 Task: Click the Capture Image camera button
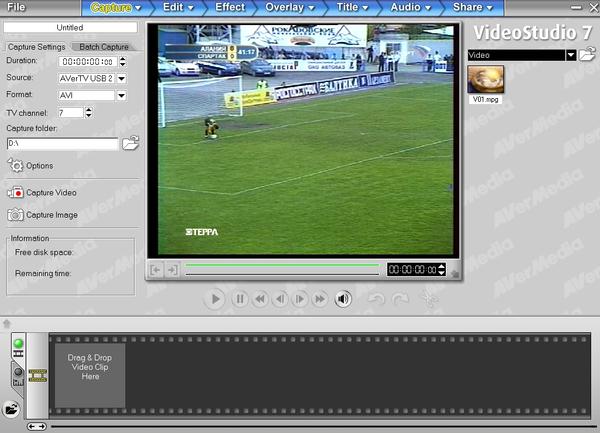(x=16, y=214)
